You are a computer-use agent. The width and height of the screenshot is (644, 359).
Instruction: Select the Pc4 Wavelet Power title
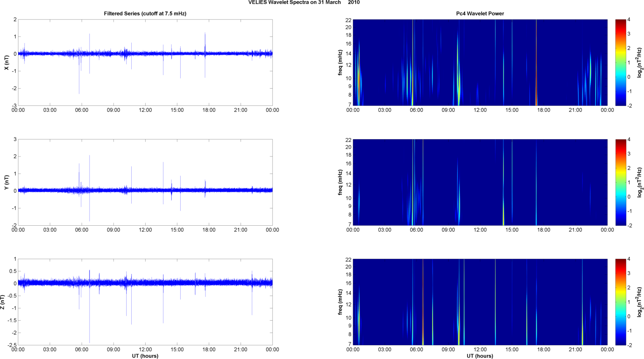[x=480, y=13]
